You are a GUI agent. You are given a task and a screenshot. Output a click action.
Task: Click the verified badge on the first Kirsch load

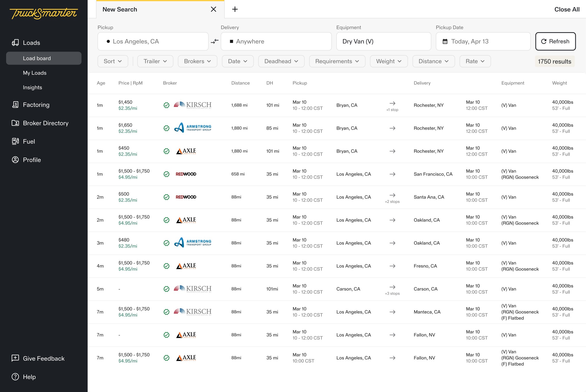[x=166, y=105]
